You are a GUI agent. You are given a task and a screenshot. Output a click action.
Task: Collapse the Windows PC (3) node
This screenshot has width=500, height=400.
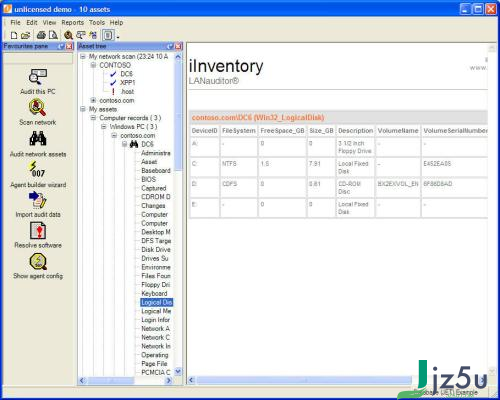tap(104, 126)
